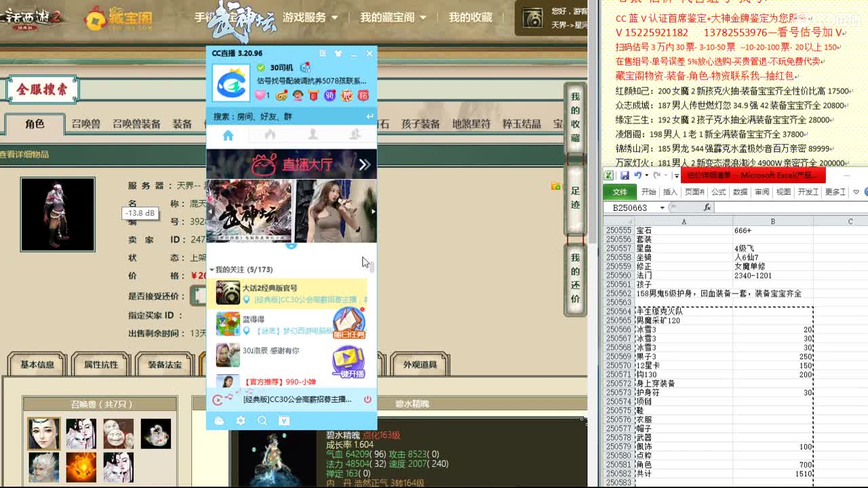Screen dimensions: 868x488
Task: Click the CC cloud icon at bottom
Action: (x=219, y=421)
